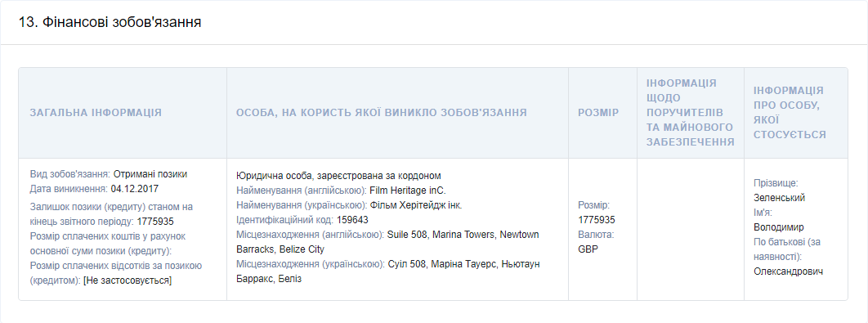
Task: Click header 'Інформація щодо поручителів та майнового забезпечення'
Action: pos(691,113)
